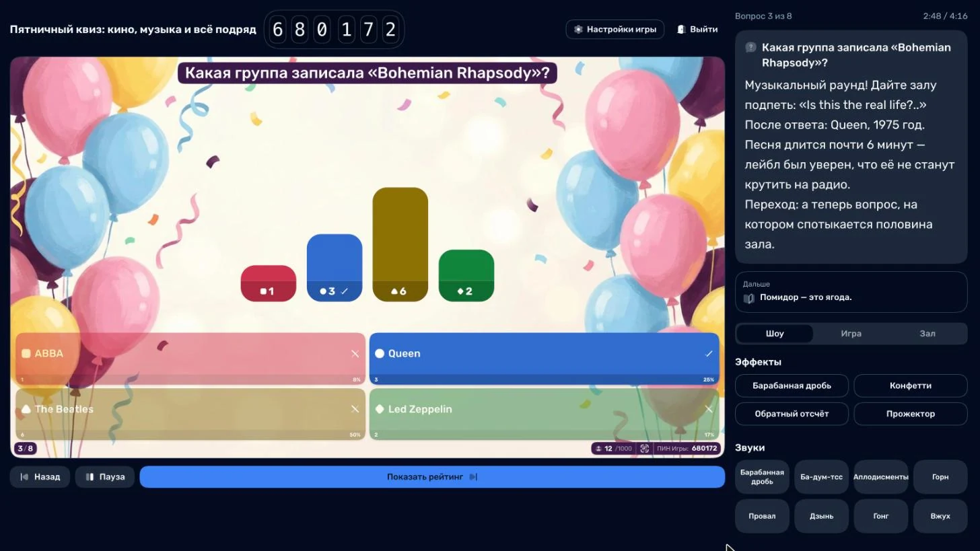This screenshot has height=551, width=980.
Task: Play the Вжух sound
Action: pos(940,516)
